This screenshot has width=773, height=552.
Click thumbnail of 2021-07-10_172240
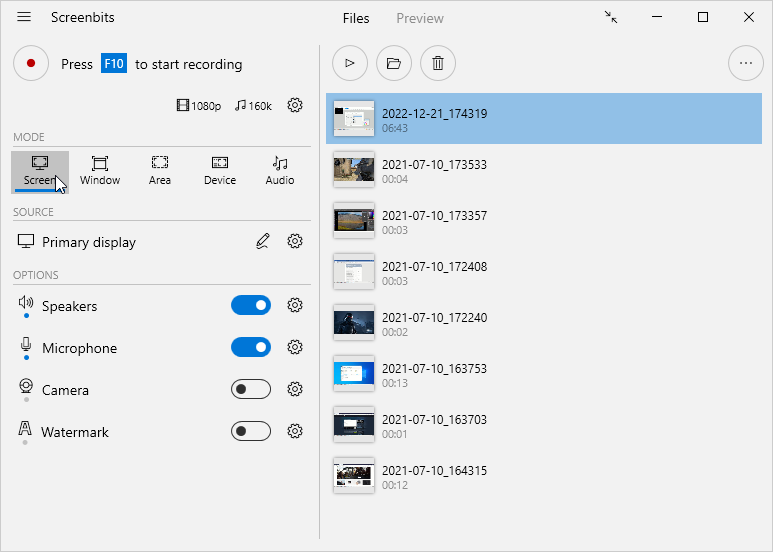[x=354, y=323]
